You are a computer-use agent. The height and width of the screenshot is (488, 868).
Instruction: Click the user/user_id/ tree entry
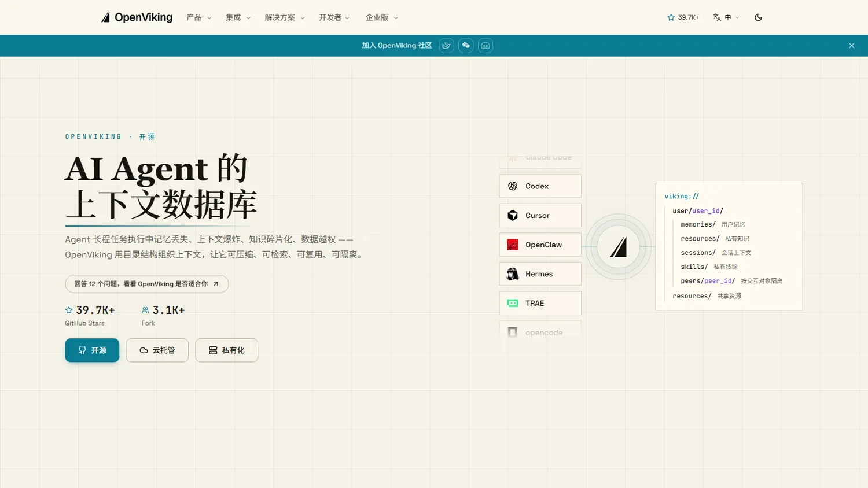point(698,211)
